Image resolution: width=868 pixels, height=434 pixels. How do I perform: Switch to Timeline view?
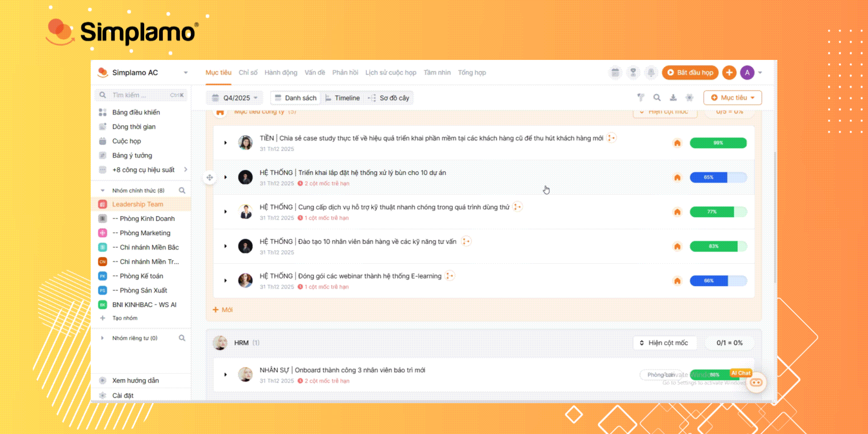(342, 98)
